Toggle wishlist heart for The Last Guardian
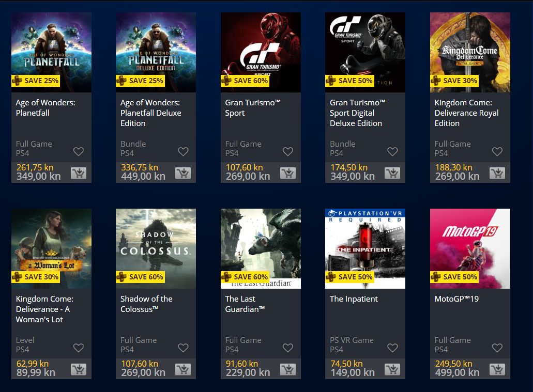 point(288,348)
